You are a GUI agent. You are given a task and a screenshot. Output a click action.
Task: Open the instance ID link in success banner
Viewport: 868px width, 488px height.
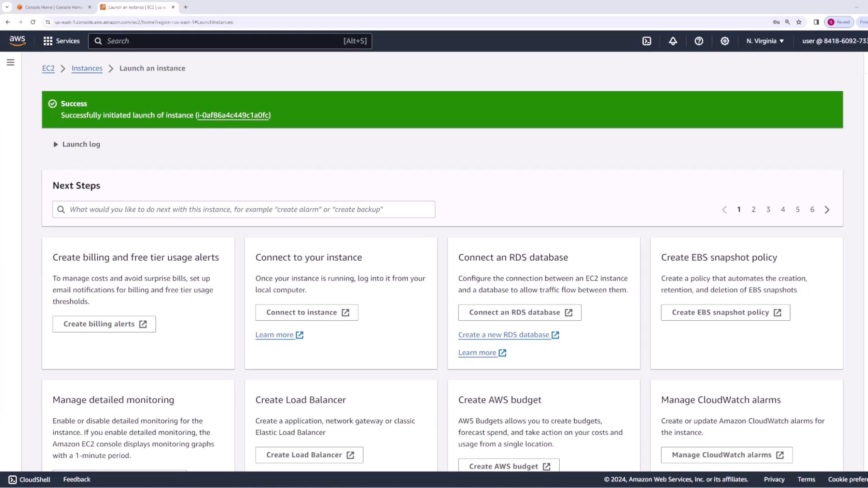coord(233,115)
